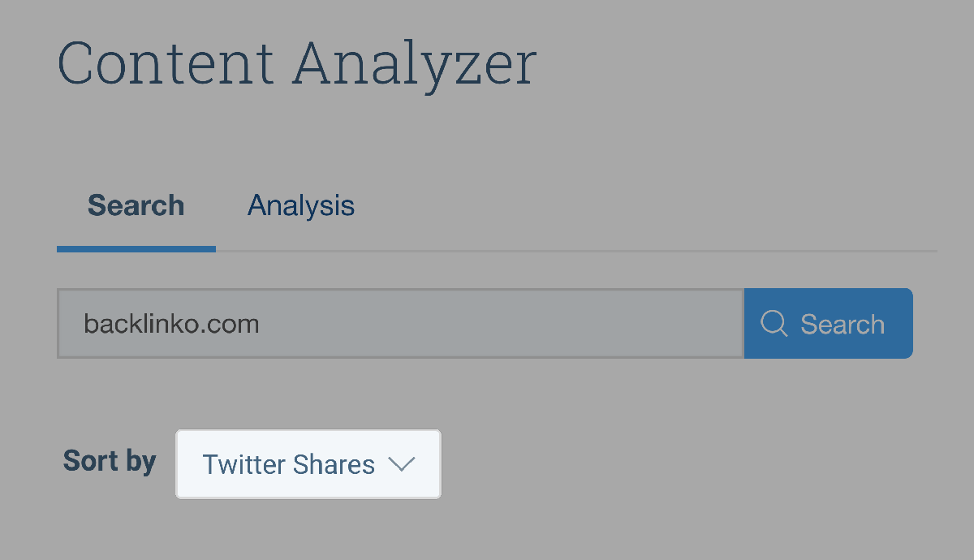Image resolution: width=974 pixels, height=560 pixels.
Task: Click the blue underline beneath Search tab
Action: pos(136,249)
